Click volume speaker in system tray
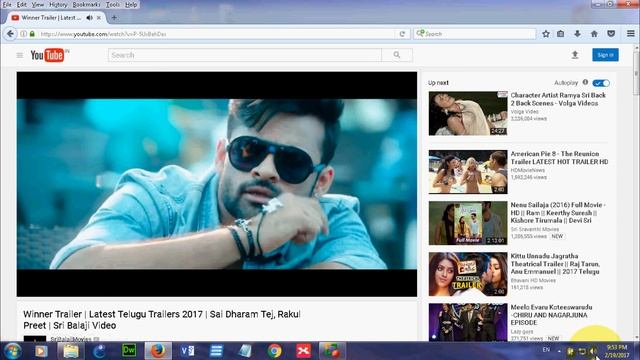Image resolution: width=640 pixels, height=360 pixels. pyautogui.click(x=593, y=351)
